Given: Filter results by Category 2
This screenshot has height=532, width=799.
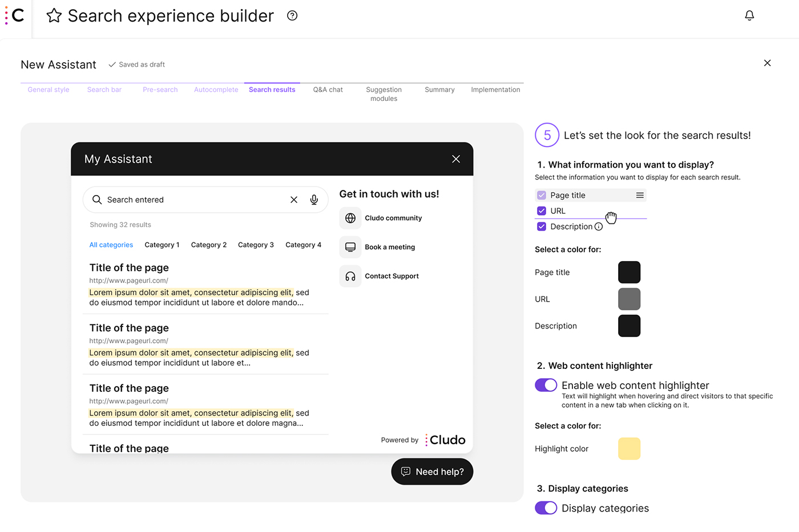Looking at the screenshot, I should point(209,245).
